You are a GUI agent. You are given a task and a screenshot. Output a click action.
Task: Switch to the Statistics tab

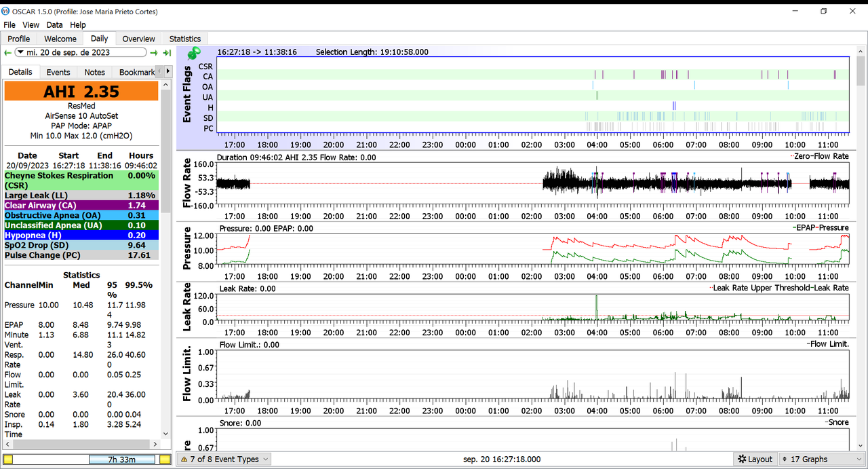point(184,39)
